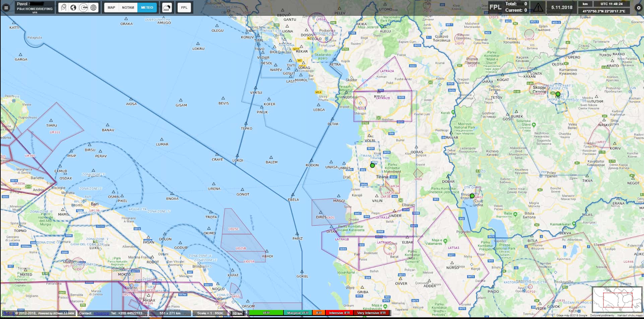Click the green Tirana airport marker
Viewport: 644px width, 319px height.
point(372,165)
